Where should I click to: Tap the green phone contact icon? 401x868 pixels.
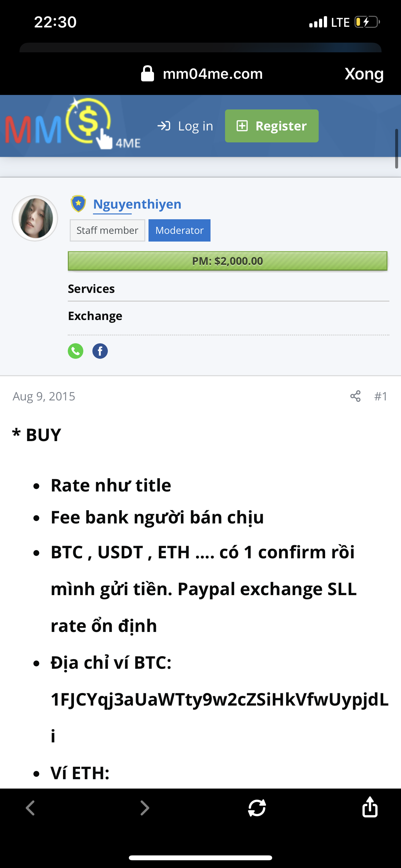click(76, 351)
